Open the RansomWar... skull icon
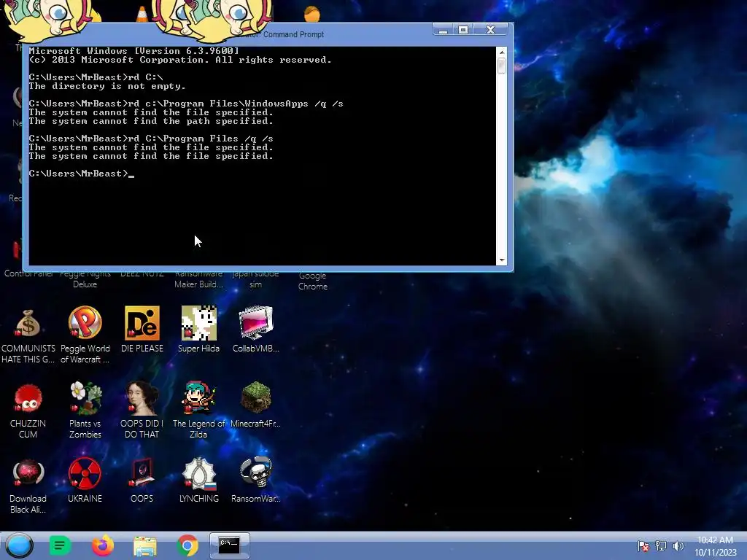 click(x=256, y=480)
